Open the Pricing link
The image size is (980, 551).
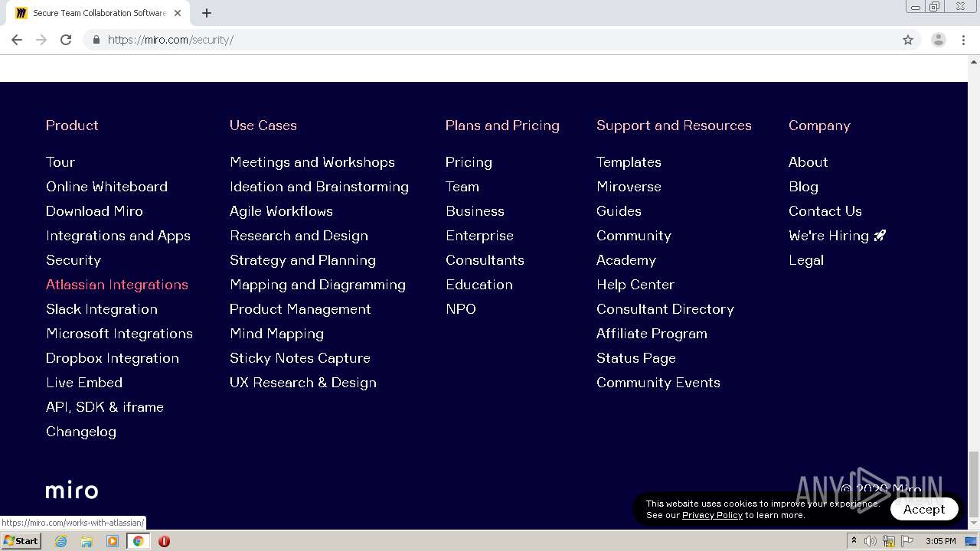pos(469,162)
